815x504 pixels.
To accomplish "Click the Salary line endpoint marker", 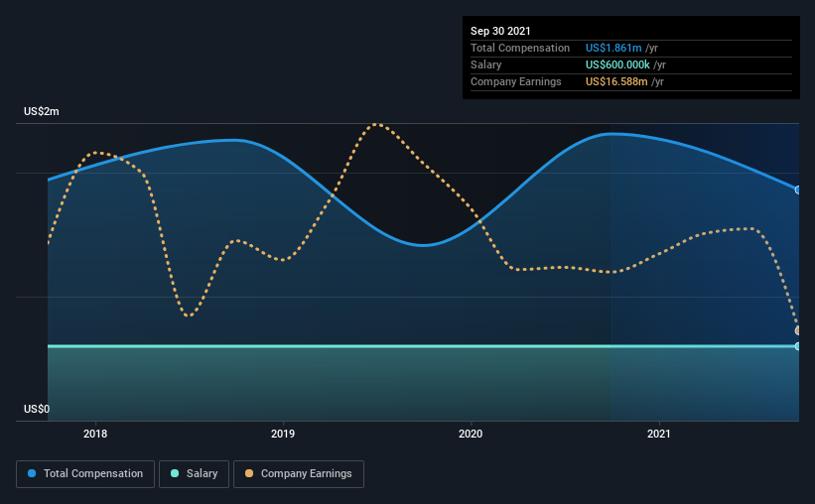I will pos(798,346).
